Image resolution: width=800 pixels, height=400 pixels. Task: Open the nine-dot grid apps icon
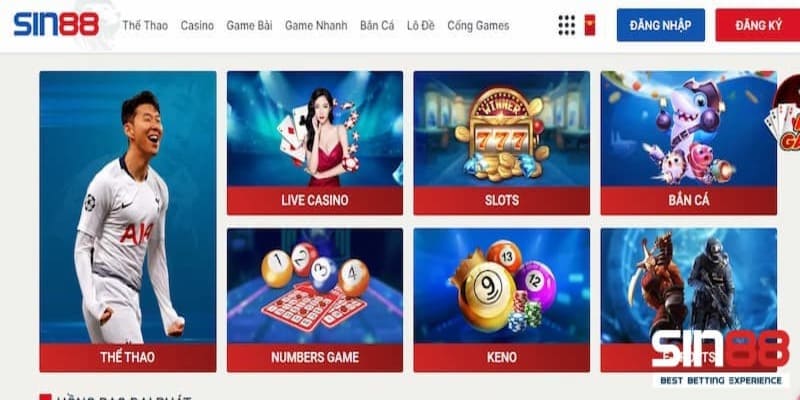coord(566,25)
